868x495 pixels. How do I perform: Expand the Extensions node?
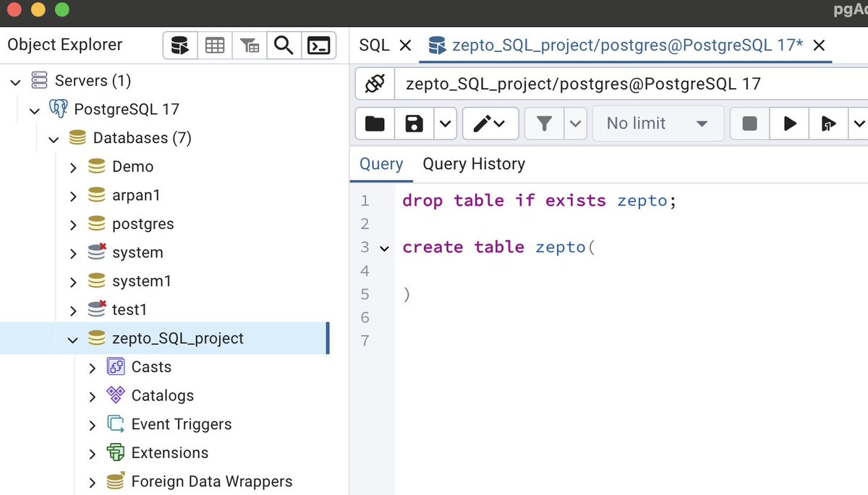coord(92,454)
